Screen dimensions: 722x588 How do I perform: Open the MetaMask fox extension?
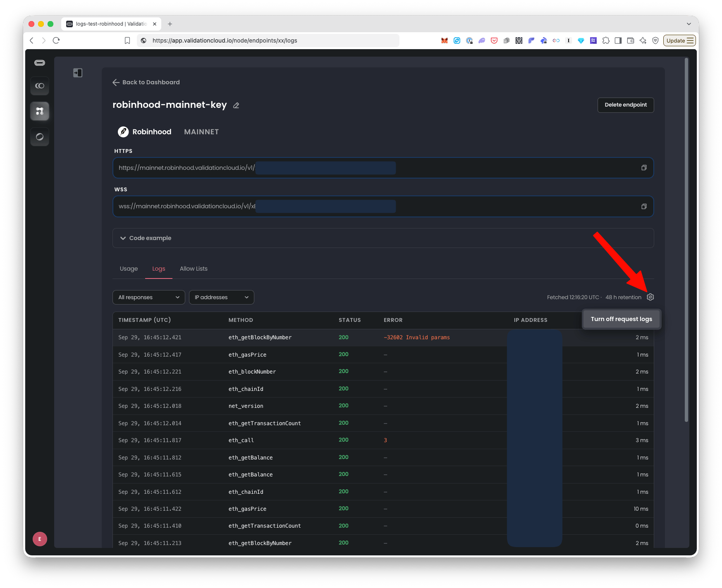click(x=445, y=40)
